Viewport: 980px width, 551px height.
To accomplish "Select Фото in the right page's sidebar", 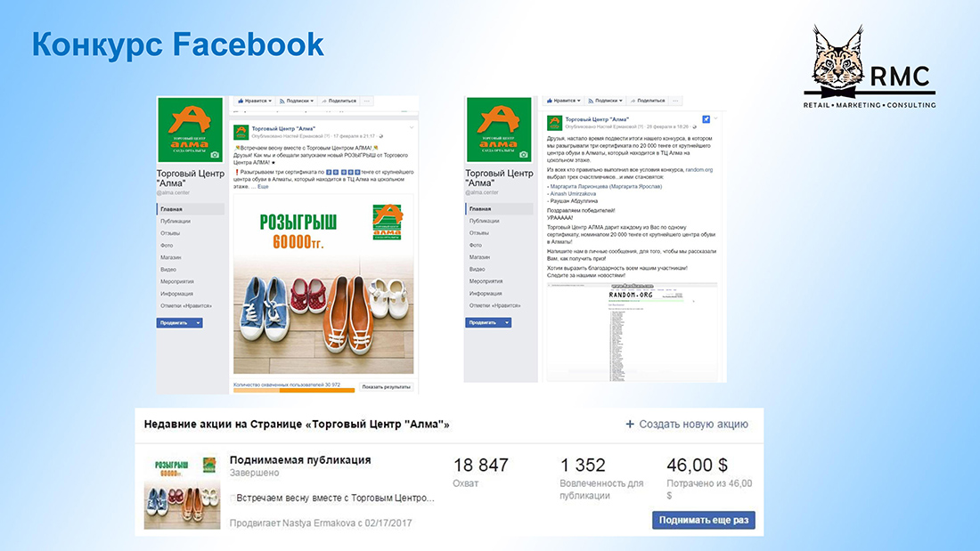I will [476, 245].
